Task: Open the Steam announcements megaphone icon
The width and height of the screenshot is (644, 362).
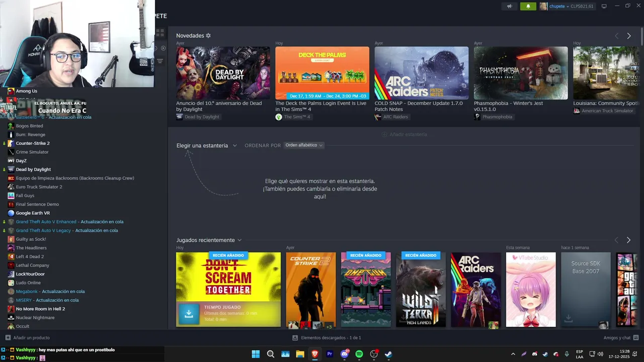Action: 510,7
